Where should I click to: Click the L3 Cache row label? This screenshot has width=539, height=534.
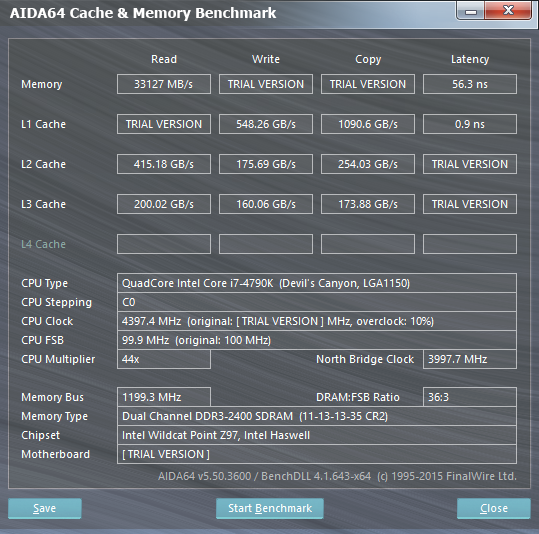point(43,204)
